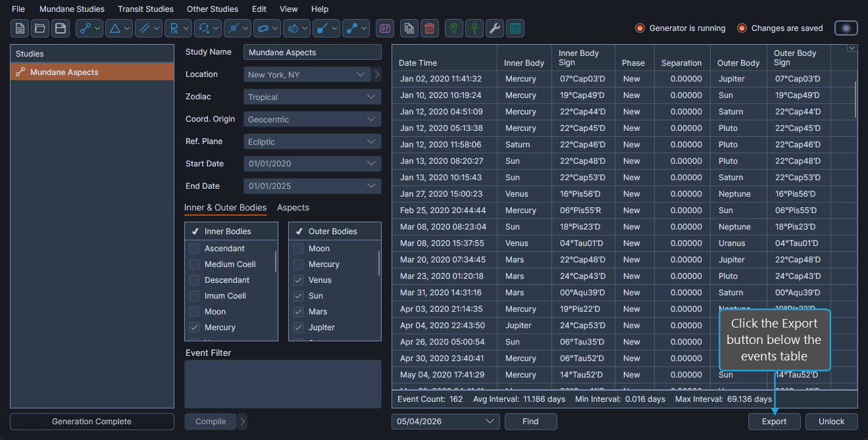Open the Mundane Studies menu
868x440 pixels.
72,9
